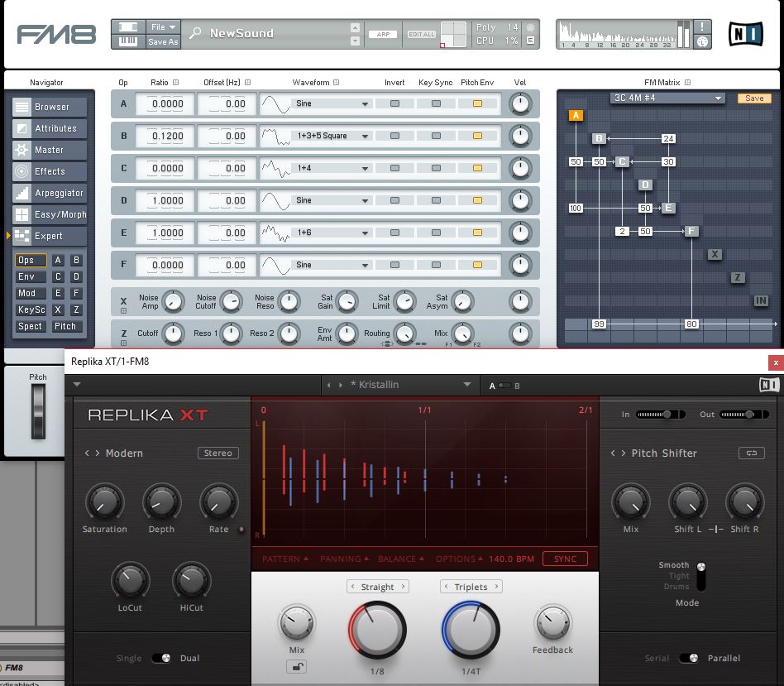
Task: Select operator Z node in FM Matrix
Action: [x=738, y=277]
